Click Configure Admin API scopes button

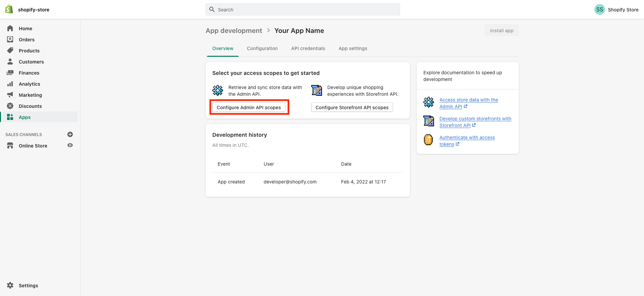pyautogui.click(x=249, y=108)
